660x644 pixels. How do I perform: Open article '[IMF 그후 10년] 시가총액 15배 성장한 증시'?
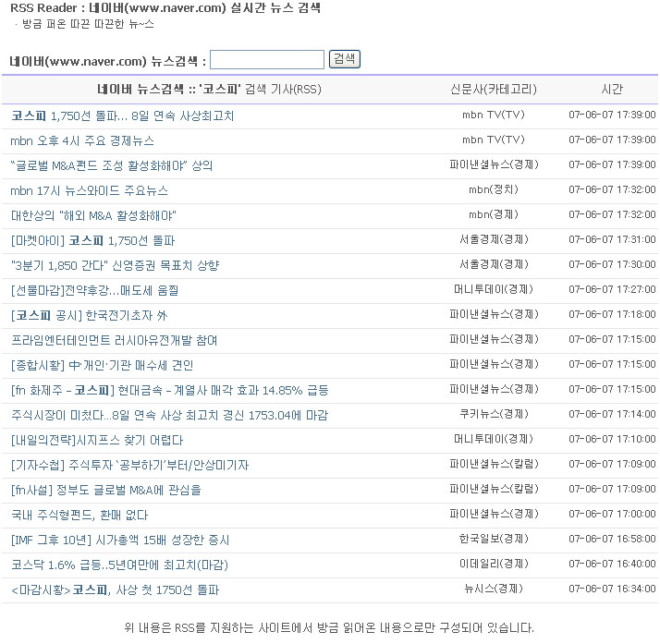(120, 540)
